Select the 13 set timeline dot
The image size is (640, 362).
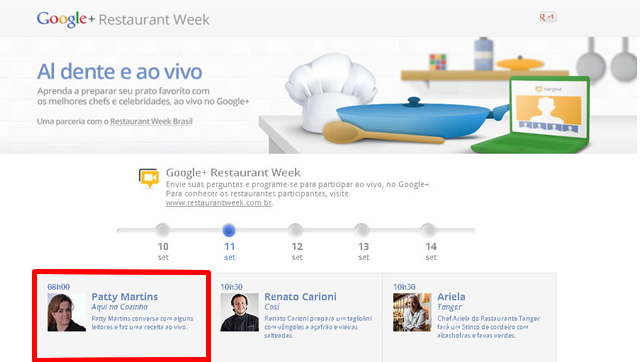362,230
